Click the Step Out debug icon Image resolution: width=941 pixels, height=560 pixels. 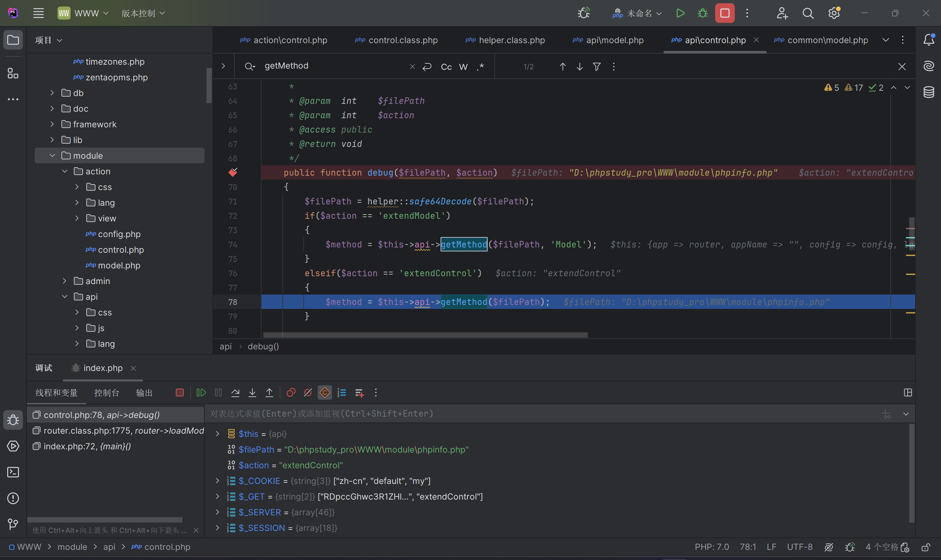pos(269,393)
